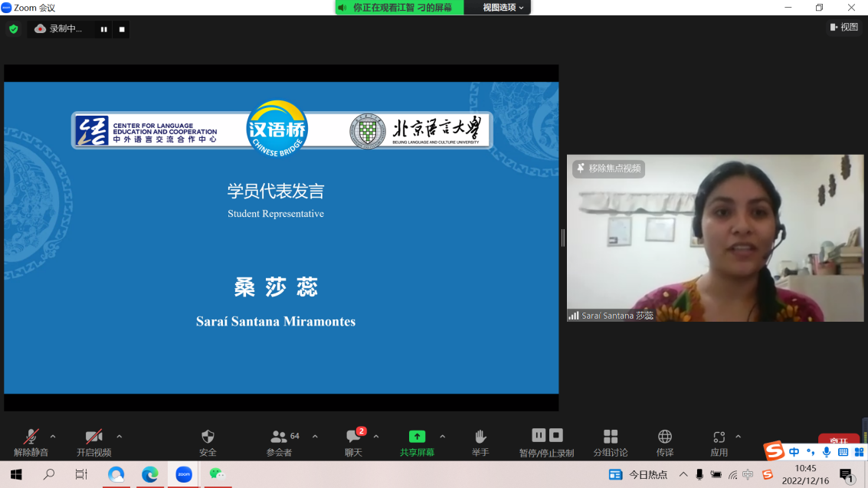Expand the video options arrow beside 开启视频

(x=119, y=437)
